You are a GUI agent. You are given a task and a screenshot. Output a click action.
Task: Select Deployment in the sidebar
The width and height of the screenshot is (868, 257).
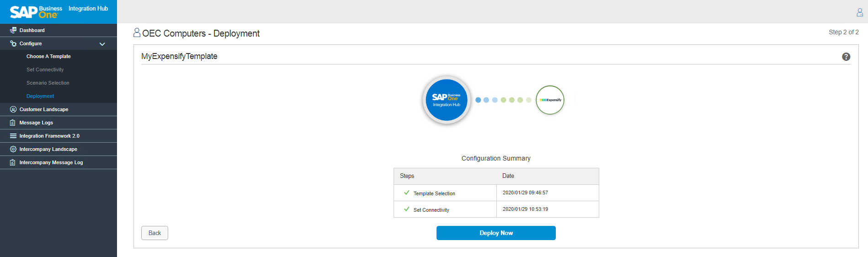point(40,96)
